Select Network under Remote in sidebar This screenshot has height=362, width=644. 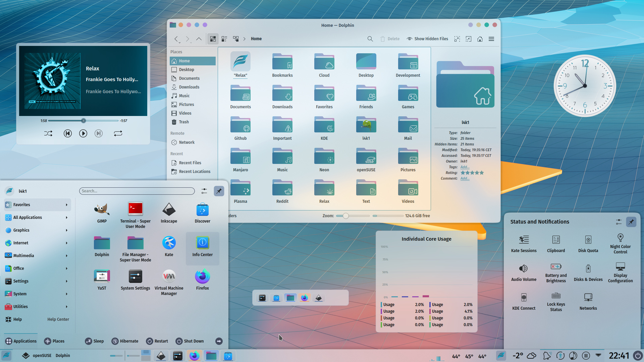[193, 142]
